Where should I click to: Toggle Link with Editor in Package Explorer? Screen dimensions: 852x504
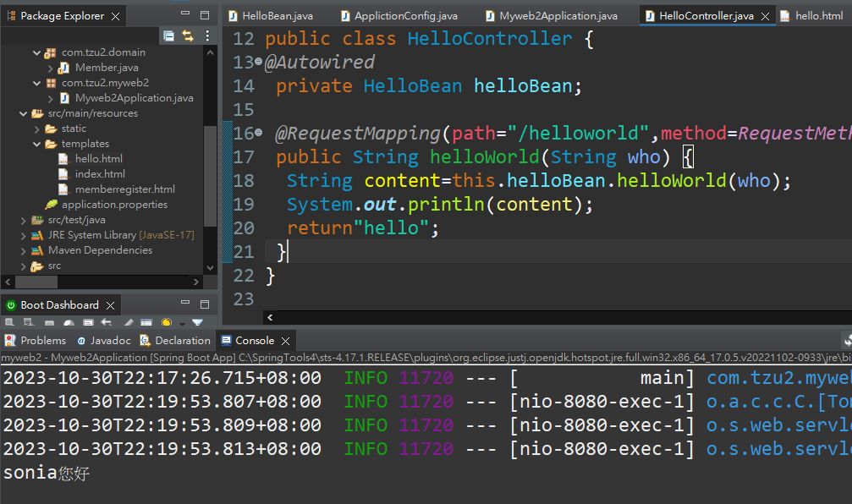point(188,36)
